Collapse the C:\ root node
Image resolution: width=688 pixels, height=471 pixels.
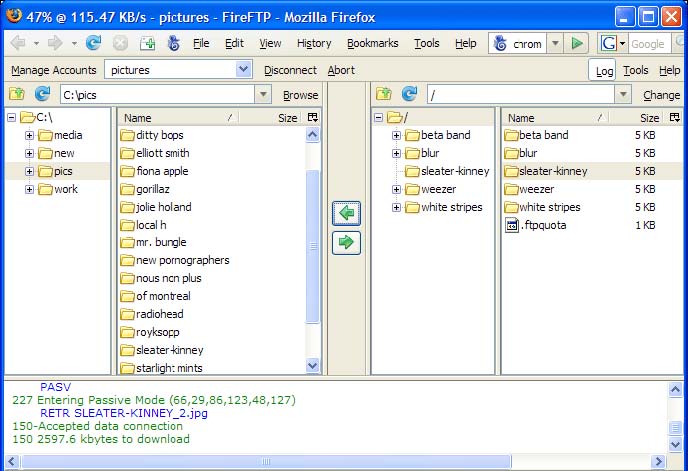[12, 117]
